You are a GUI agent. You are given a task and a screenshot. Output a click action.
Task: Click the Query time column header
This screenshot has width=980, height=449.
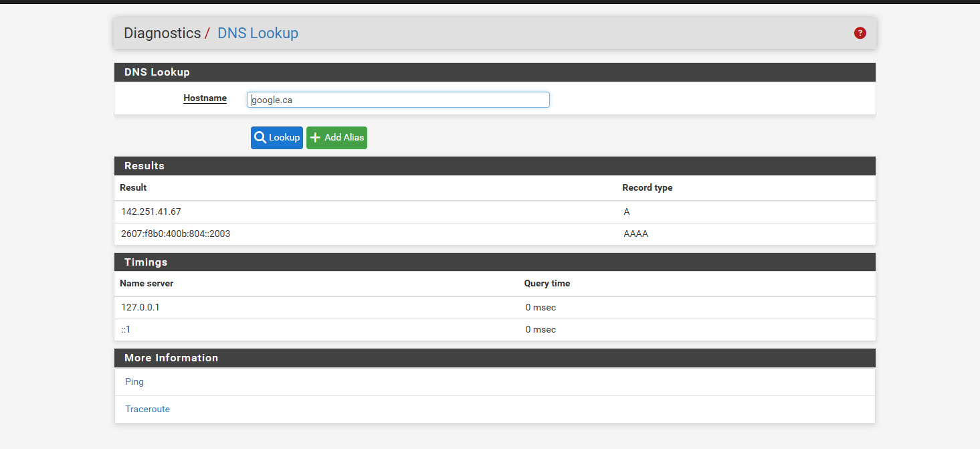pos(547,284)
